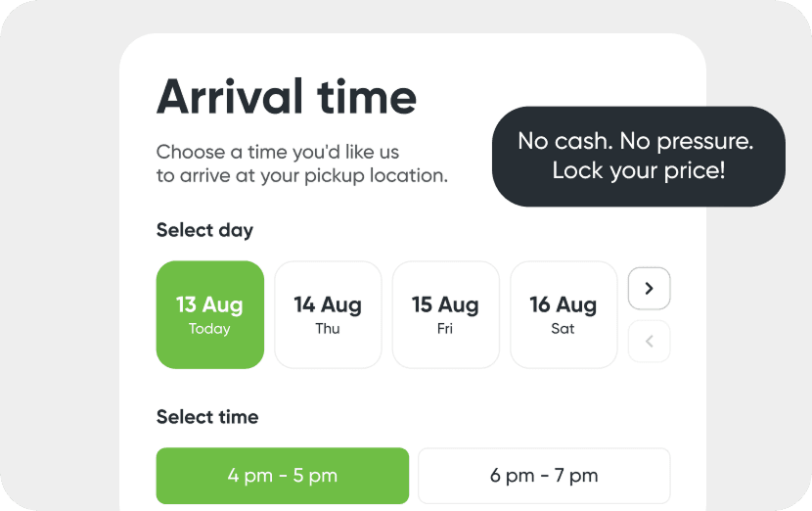Select the 6 pm - 7 pm slot
Viewport: 812px width, 511px height.
[544, 476]
